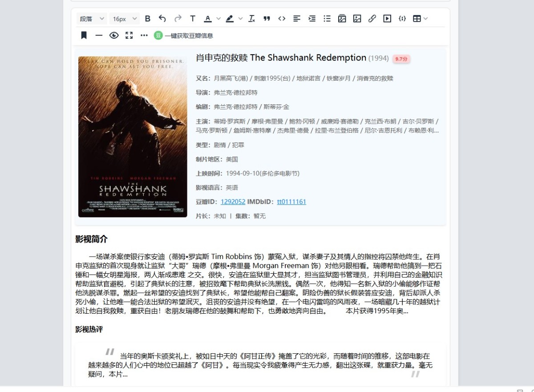This screenshot has height=392, width=534.
Task: Insert a bulleted list
Action: click(327, 19)
